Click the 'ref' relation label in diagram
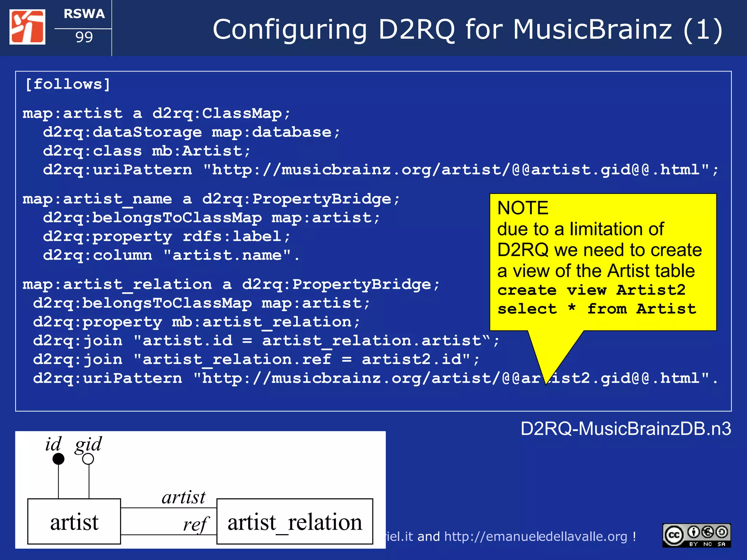This screenshot has width=747, height=560. [x=196, y=525]
